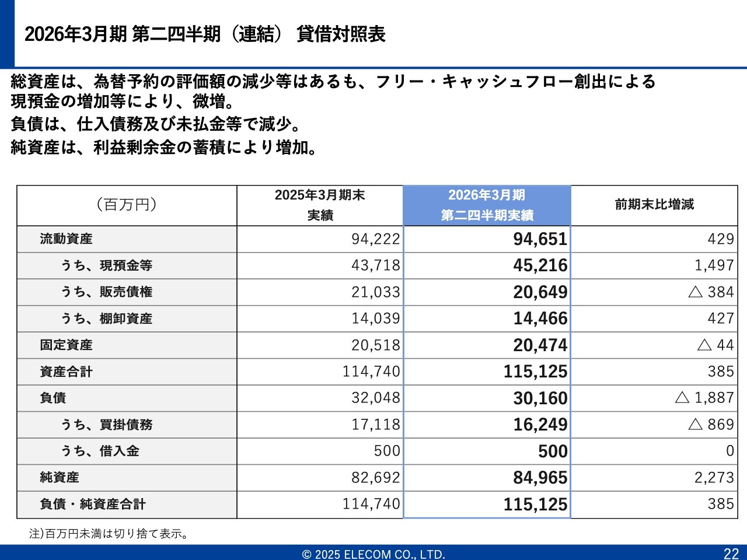Select the うち、棚卸資産 row label
Viewport: 747px width, 560px height.
(x=106, y=318)
